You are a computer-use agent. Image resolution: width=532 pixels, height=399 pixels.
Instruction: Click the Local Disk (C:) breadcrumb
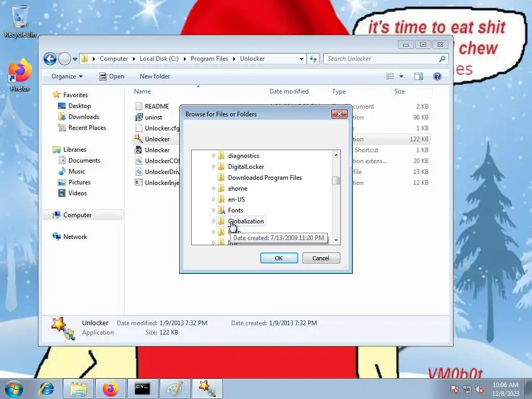pos(159,59)
